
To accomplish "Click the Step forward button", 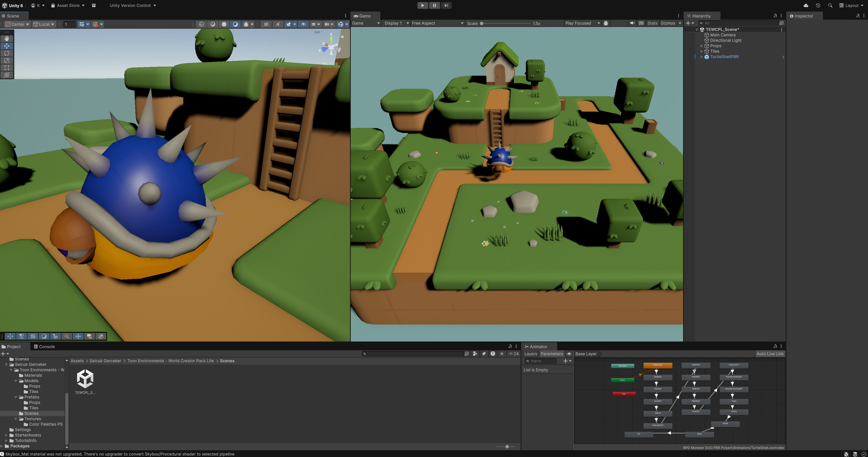I will click(x=446, y=5).
